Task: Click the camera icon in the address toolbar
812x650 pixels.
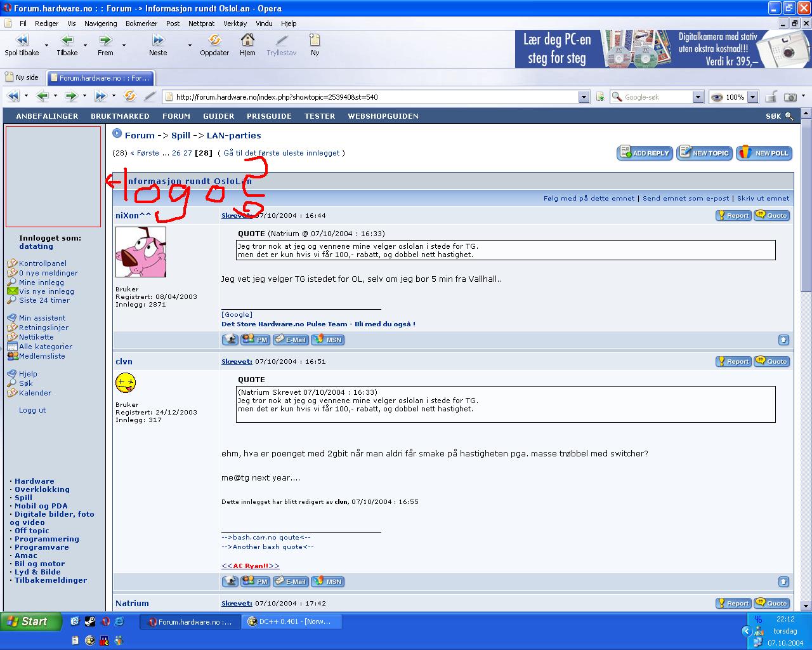Action: pos(790,97)
